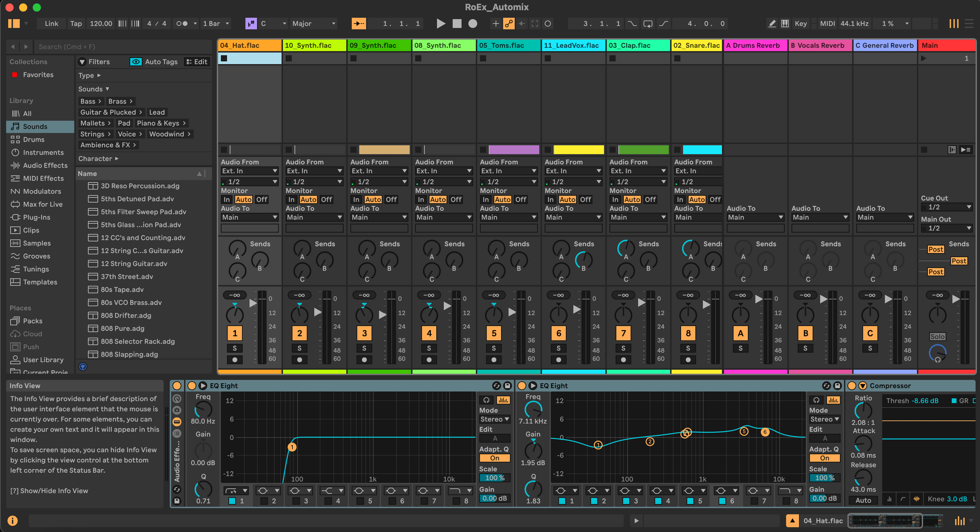Start playback with the Play button

tap(441, 24)
